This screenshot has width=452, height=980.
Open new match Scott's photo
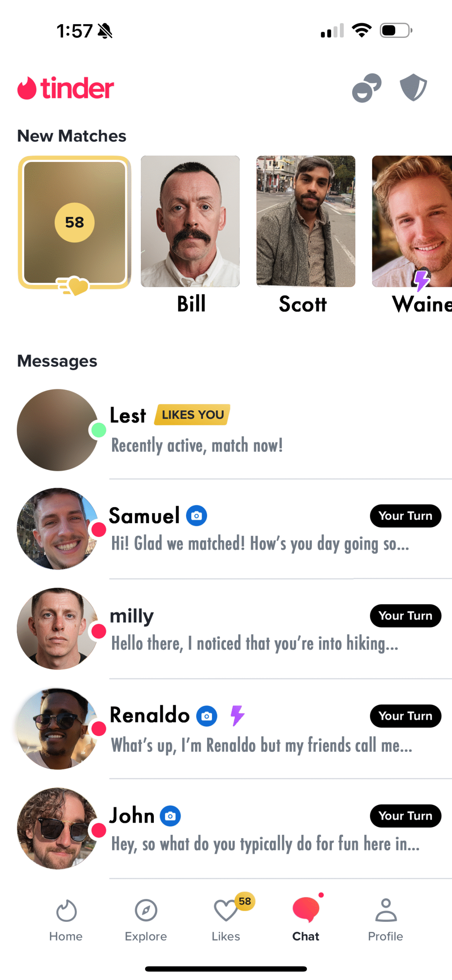click(x=305, y=221)
